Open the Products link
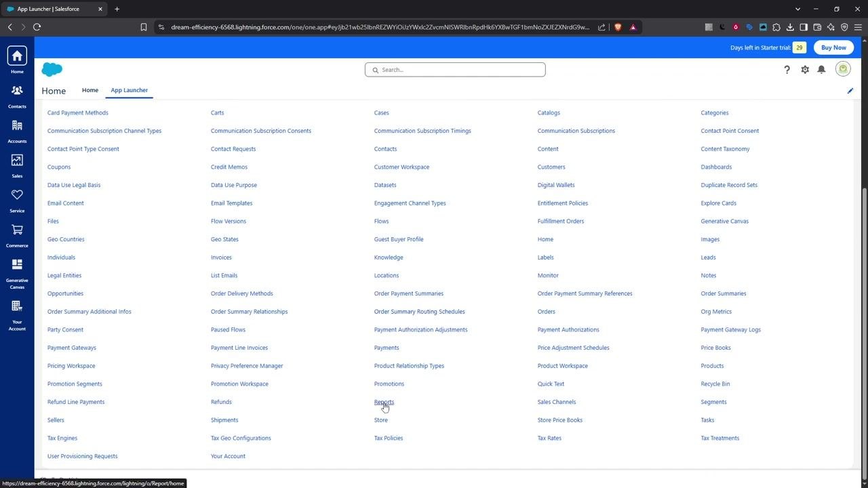The width and height of the screenshot is (868, 488). coord(712,366)
